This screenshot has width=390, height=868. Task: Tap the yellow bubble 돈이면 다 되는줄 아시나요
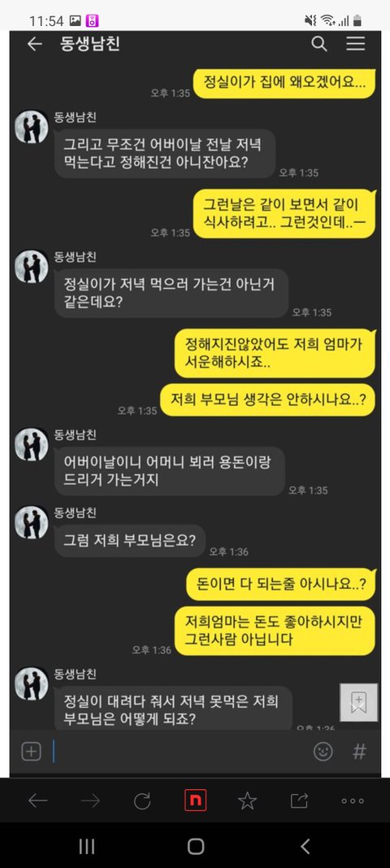pyautogui.click(x=281, y=584)
